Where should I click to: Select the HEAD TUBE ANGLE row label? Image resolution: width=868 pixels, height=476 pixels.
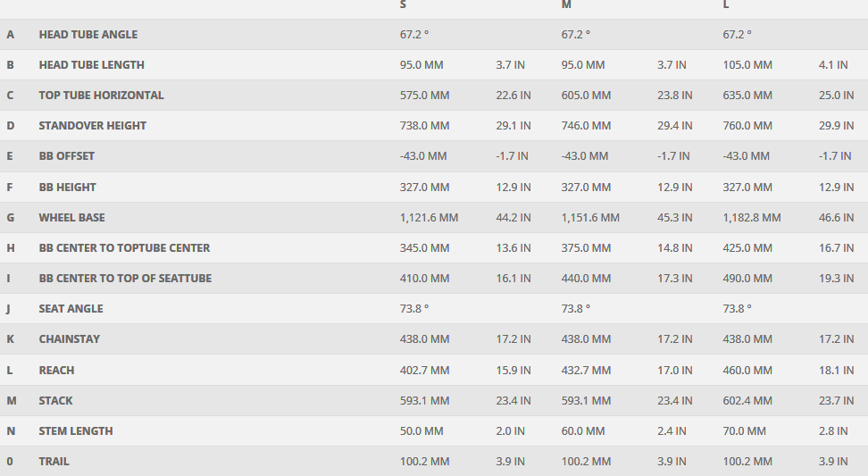88,35
